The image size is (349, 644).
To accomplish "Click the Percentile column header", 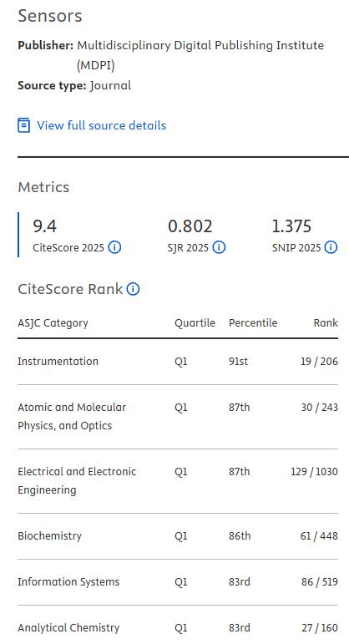I will pos(253,322).
